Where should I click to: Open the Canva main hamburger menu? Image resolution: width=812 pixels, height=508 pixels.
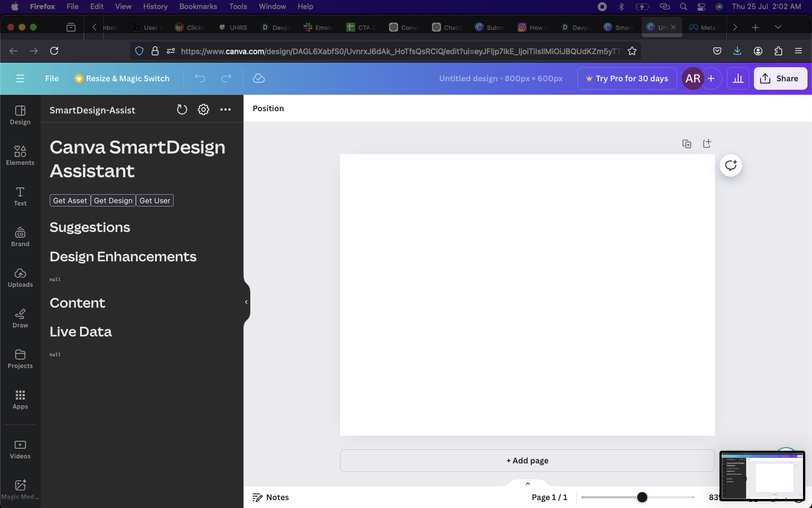pyautogui.click(x=20, y=78)
